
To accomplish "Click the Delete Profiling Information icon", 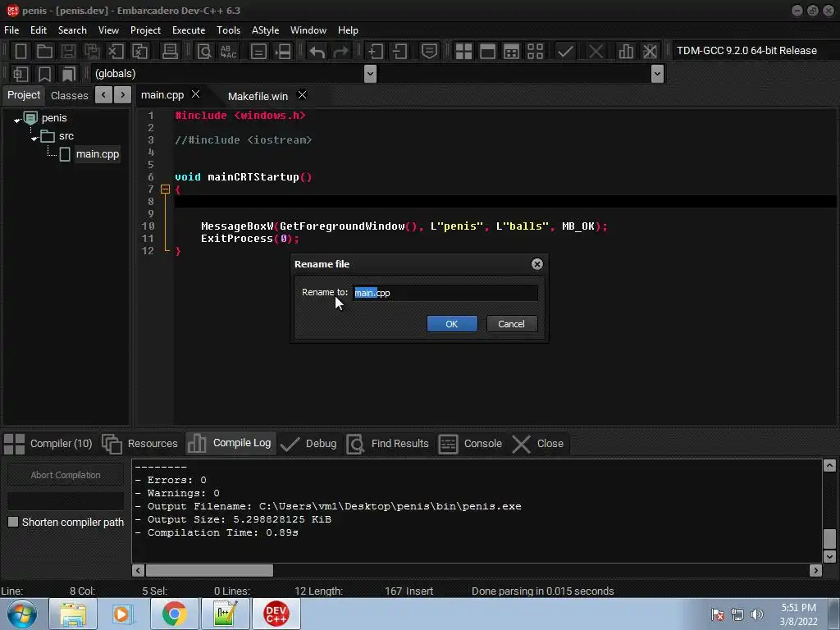I will 650,51.
